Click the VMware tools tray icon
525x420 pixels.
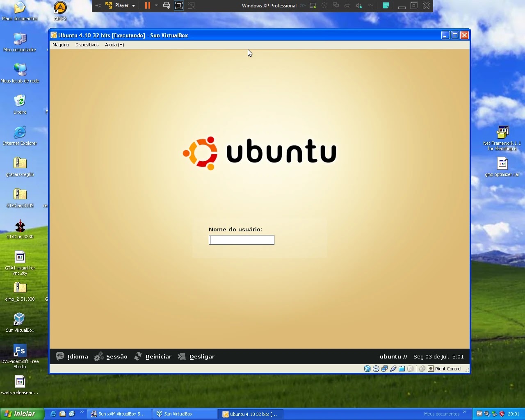(479, 414)
